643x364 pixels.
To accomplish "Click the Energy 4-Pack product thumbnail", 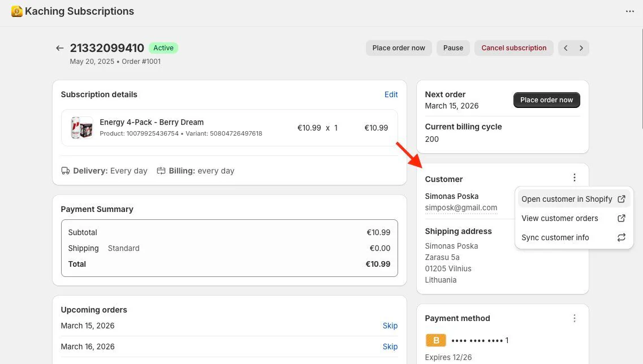I will [x=81, y=128].
